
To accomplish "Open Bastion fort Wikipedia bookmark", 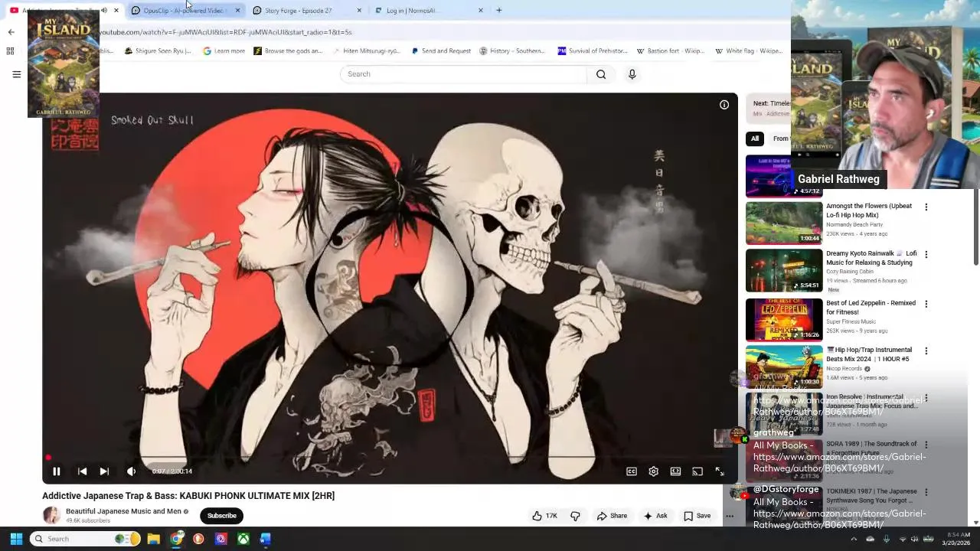I will pos(671,51).
